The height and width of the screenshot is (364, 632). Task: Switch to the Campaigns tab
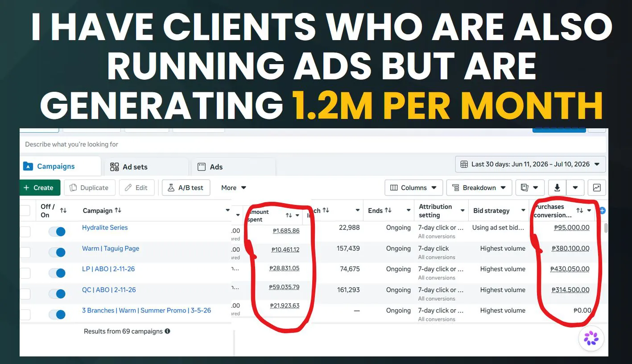(60, 166)
